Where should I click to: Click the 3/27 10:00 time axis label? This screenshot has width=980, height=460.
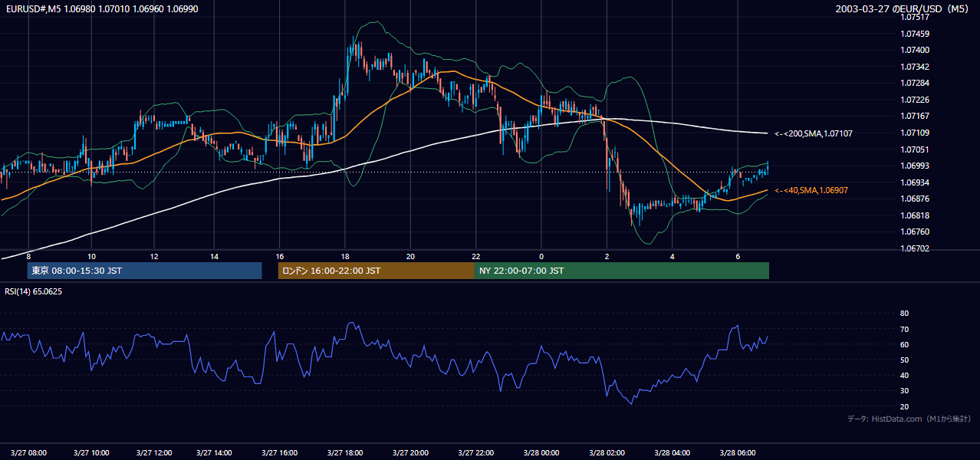[x=90, y=452]
